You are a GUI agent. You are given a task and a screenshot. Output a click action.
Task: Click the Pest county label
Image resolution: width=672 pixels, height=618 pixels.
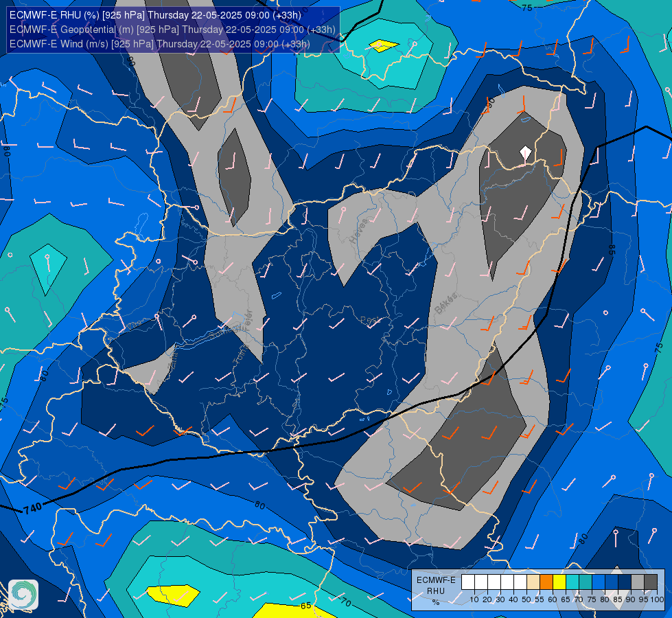(370, 319)
